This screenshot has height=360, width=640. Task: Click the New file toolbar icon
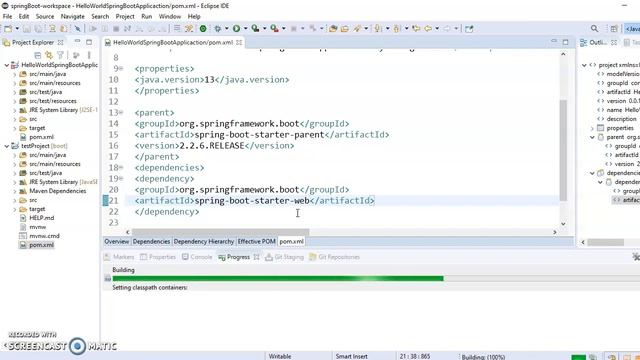(8, 29)
